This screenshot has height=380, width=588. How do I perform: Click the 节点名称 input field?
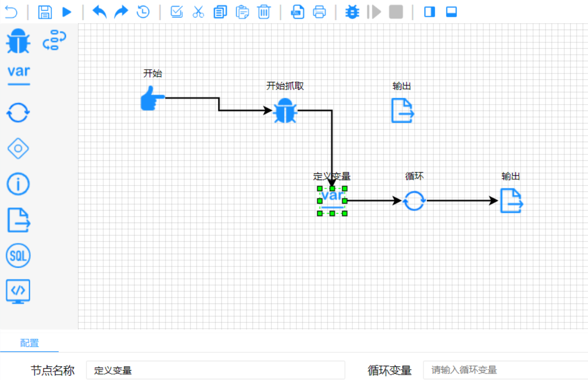coord(215,370)
